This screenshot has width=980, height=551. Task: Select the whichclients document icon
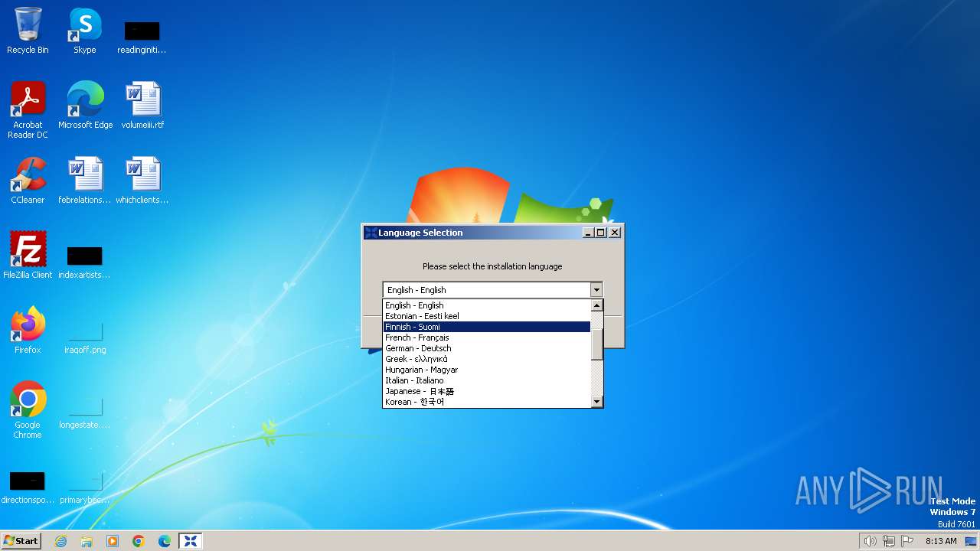coord(142,180)
